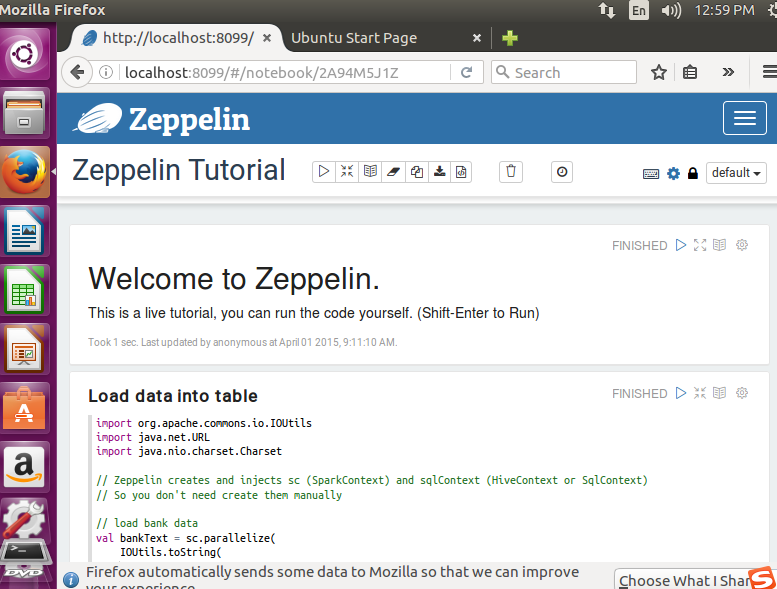Image resolution: width=777 pixels, height=589 pixels.
Task: Close the localhost:8099 tab
Action: [267, 38]
